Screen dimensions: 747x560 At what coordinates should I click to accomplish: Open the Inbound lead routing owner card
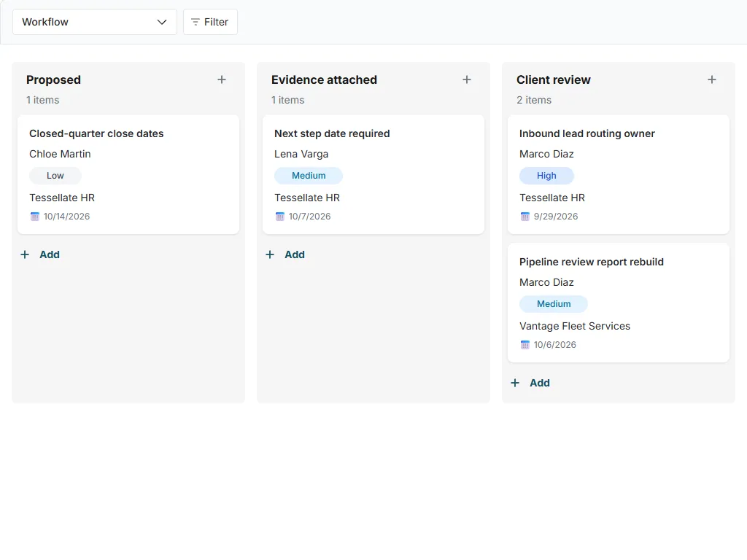click(x=619, y=174)
